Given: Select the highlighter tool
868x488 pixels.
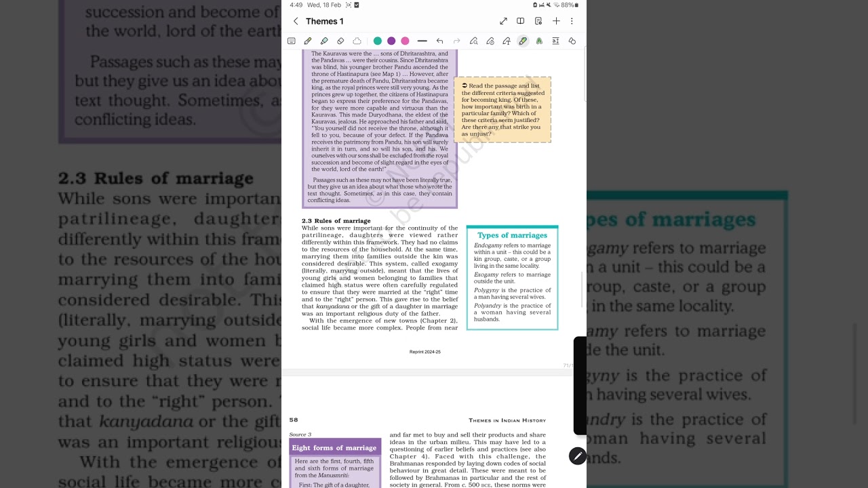Looking at the screenshot, I should click(x=324, y=41).
